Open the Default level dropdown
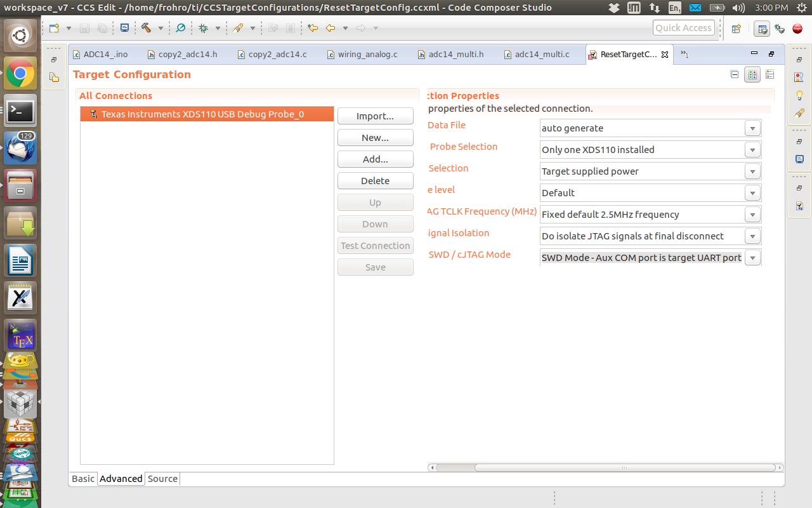 752,193
